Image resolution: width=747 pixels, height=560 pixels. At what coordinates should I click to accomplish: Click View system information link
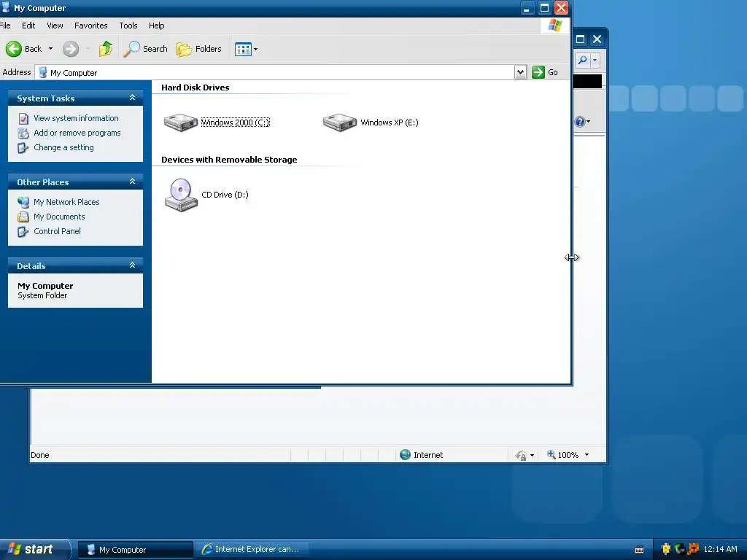tap(76, 118)
